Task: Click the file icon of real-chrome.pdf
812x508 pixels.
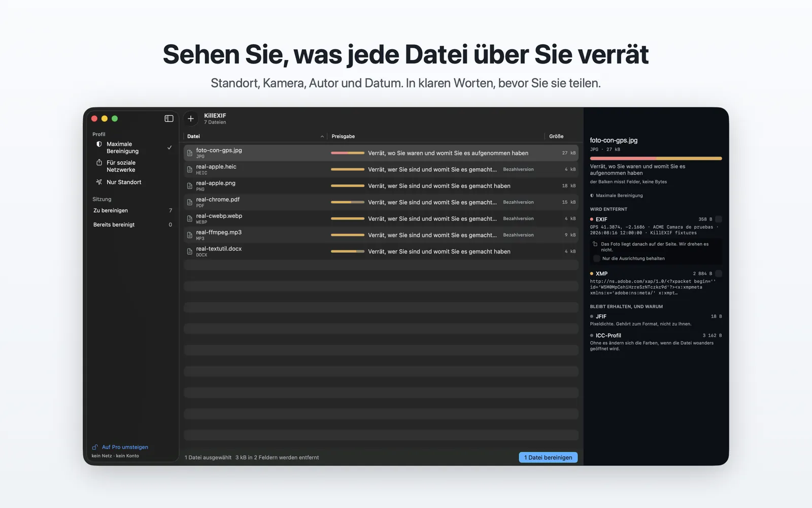Action: pyautogui.click(x=190, y=202)
